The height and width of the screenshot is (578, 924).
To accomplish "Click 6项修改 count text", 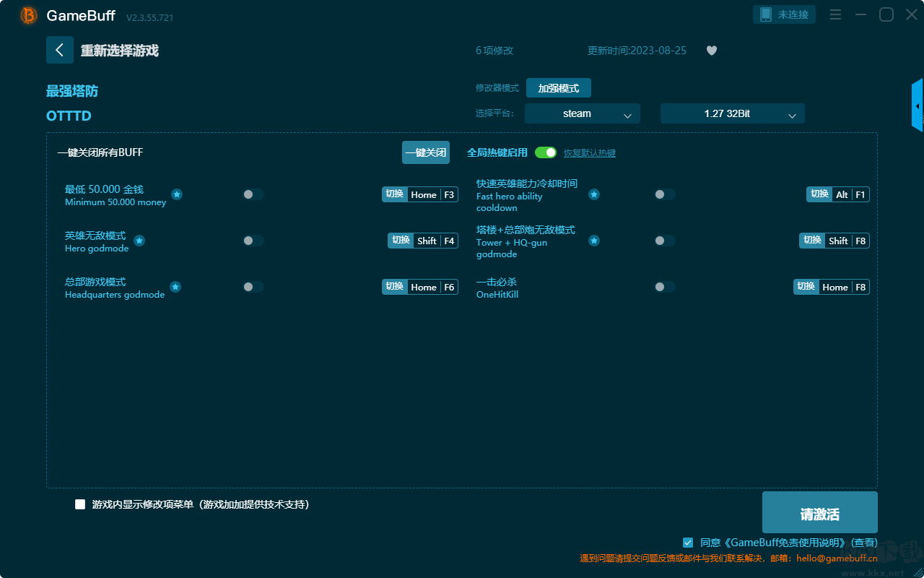I will [x=494, y=51].
